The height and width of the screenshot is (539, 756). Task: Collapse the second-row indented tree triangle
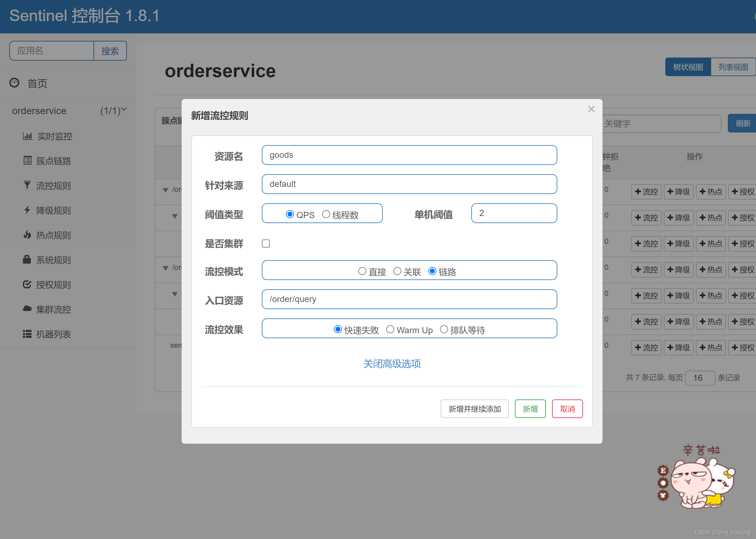pyautogui.click(x=175, y=216)
